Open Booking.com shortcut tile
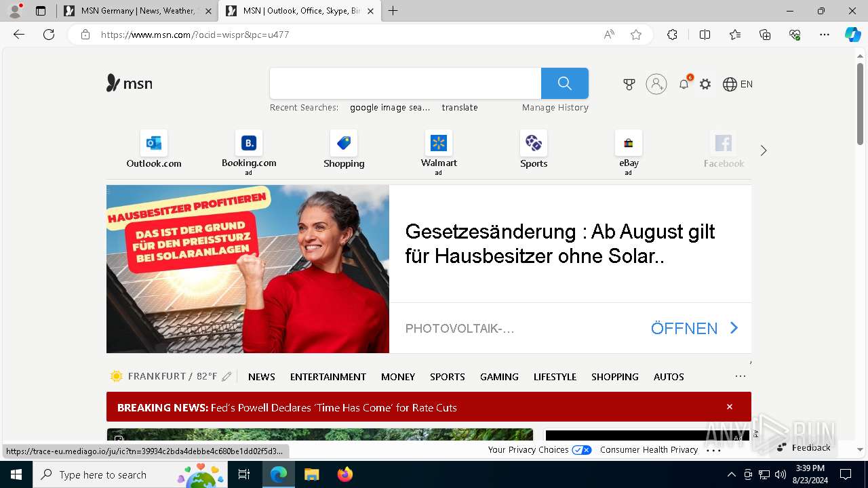The width and height of the screenshot is (868, 488). click(249, 152)
